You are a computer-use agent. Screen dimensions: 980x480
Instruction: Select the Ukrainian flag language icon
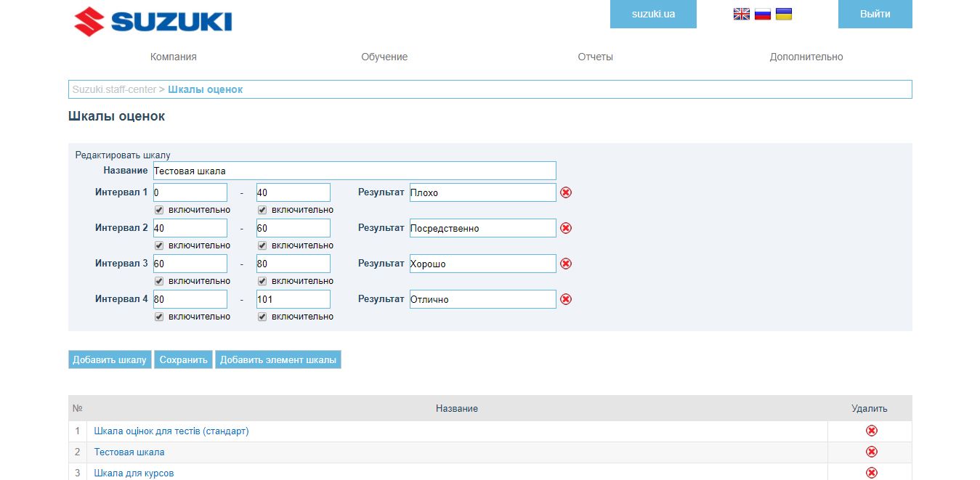(783, 14)
